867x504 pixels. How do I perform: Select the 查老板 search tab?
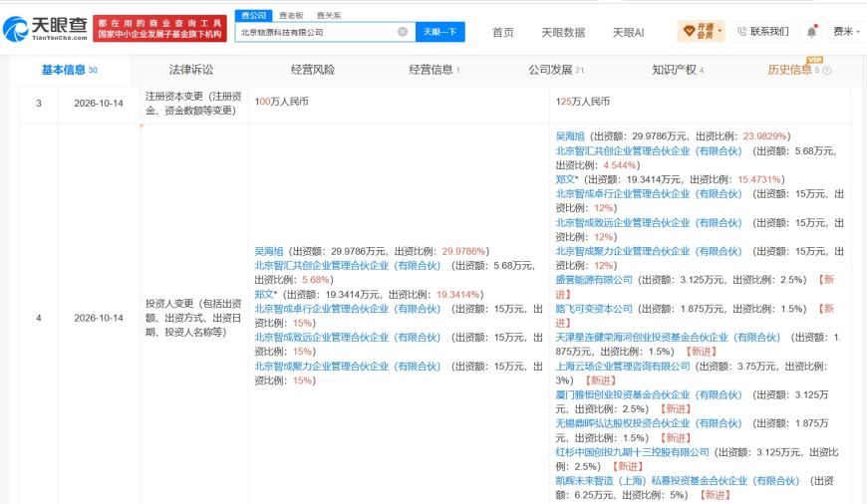tap(291, 16)
